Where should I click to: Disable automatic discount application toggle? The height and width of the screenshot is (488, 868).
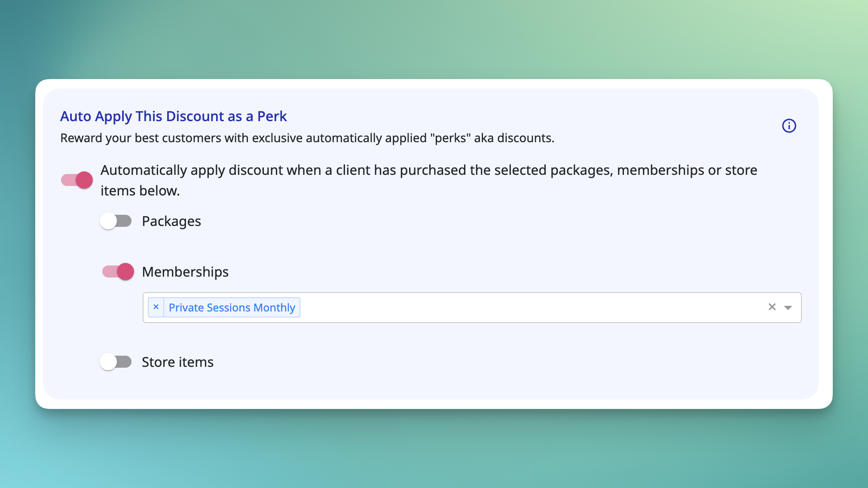pyautogui.click(x=77, y=180)
